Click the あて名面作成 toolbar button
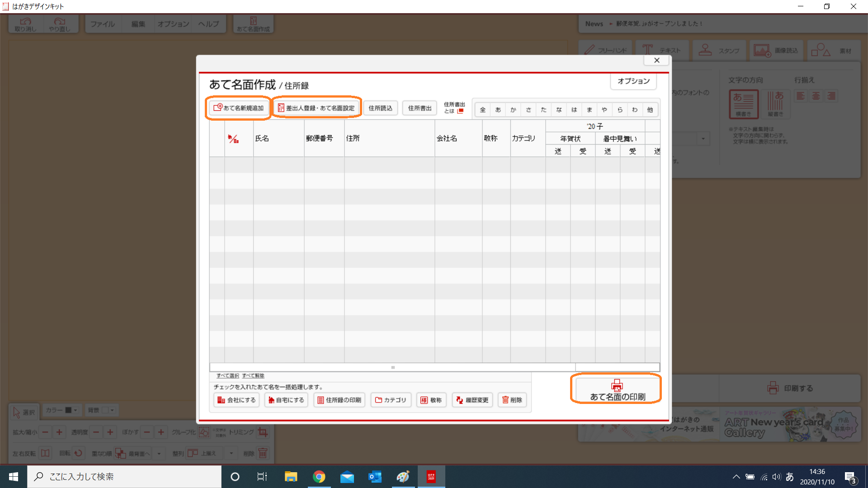This screenshot has height=488, width=868. point(253,24)
